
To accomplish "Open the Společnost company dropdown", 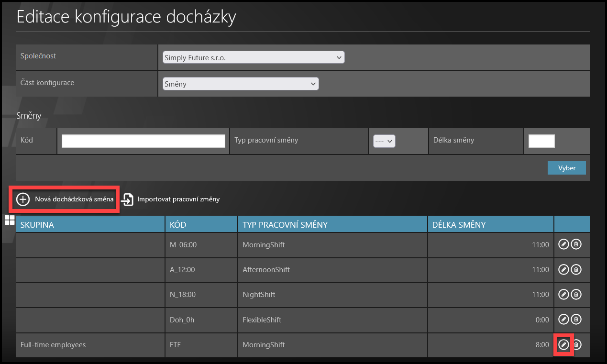I will pyautogui.click(x=253, y=57).
